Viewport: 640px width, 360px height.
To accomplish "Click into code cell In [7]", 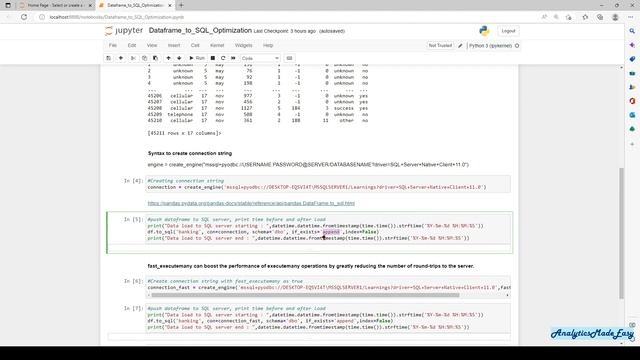I will 328,318.
